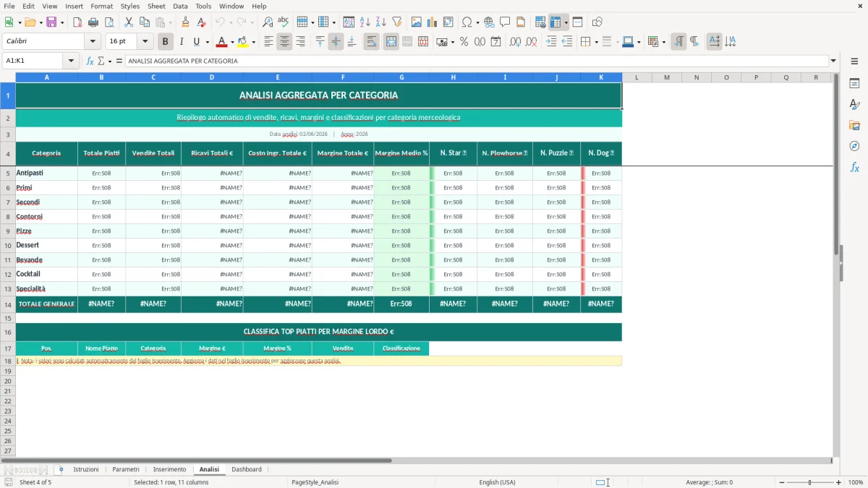Open the Sheet menu
Viewport: 868px width, 488px height.
(x=156, y=6)
